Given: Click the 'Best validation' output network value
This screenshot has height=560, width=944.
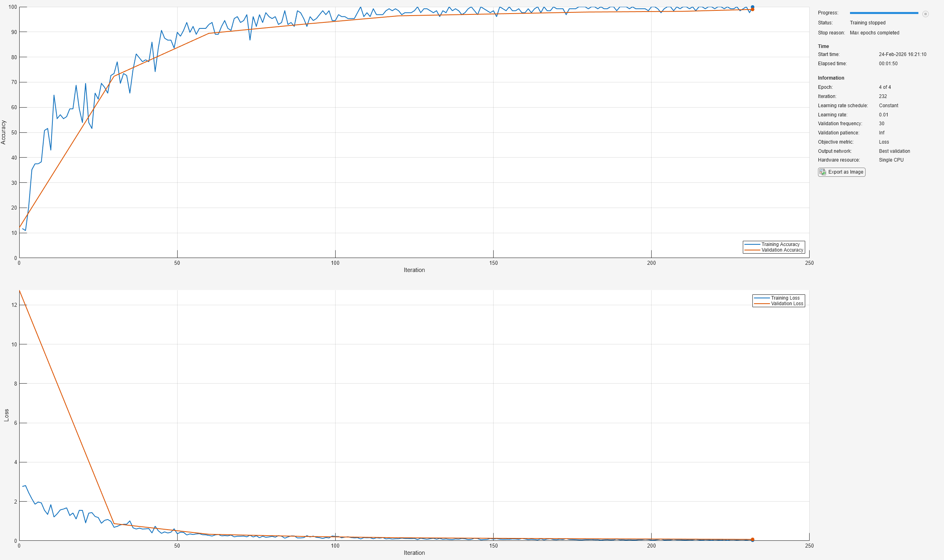Looking at the screenshot, I should coord(894,151).
